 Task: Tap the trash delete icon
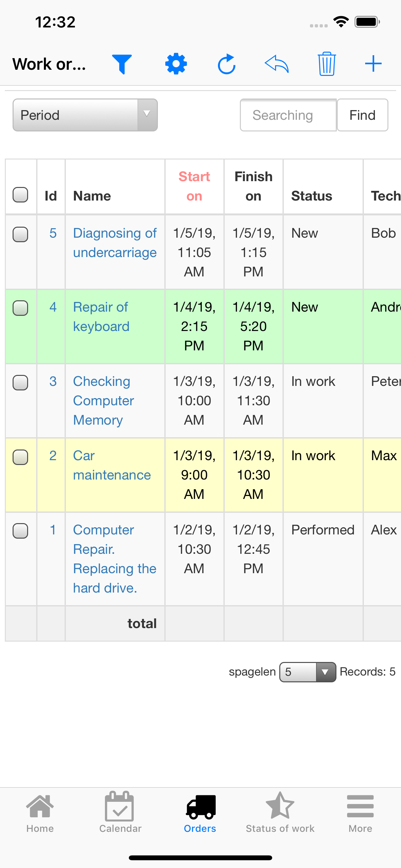click(326, 64)
